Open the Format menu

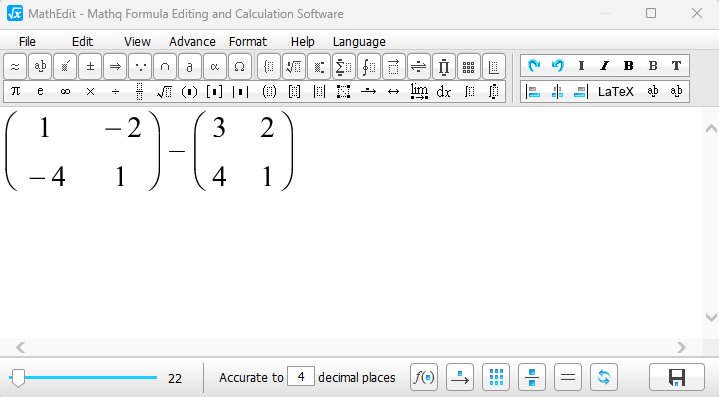click(x=248, y=42)
